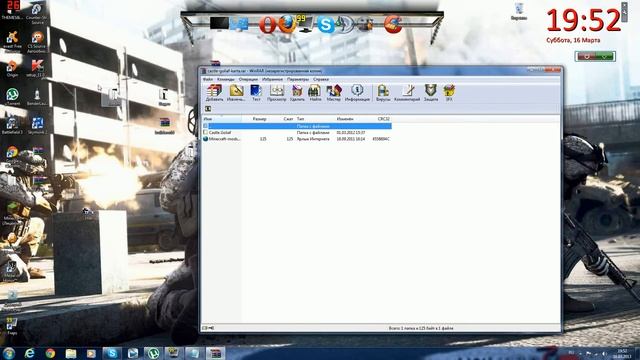Click the Добавить (Add) toolbar icon
The width and height of the screenshot is (640, 360).
tap(214, 93)
